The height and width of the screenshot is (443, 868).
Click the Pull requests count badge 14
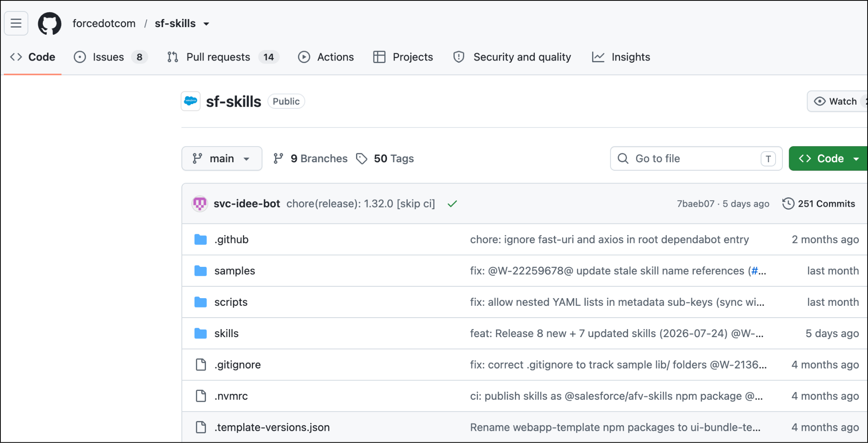pos(269,57)
